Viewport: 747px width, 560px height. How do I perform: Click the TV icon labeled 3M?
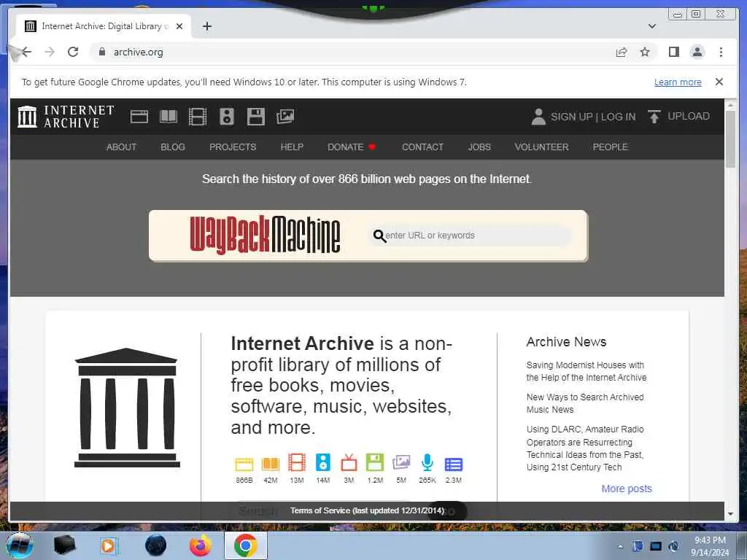point(349,463)
